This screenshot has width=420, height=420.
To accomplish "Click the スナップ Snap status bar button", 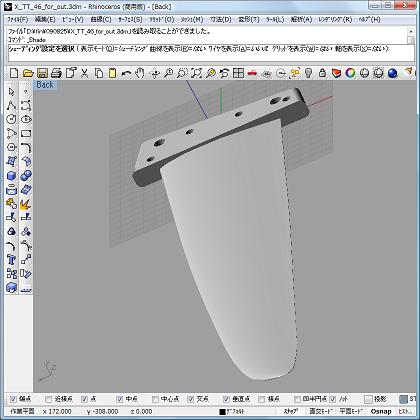I will pyautogui.click(x=291, y=411).
